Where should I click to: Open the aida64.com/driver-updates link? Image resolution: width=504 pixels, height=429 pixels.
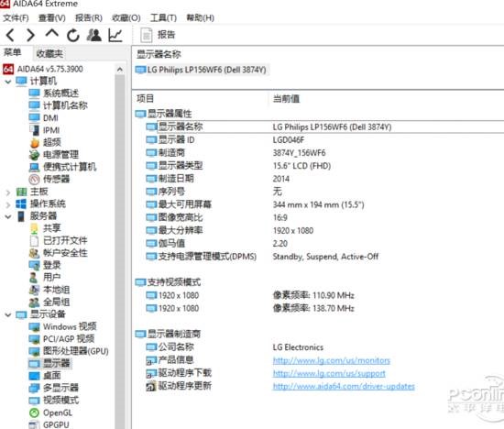344,386
